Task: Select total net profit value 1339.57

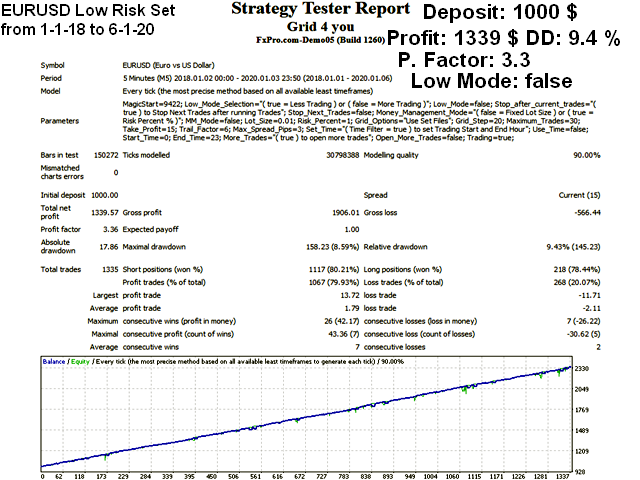Action: tap(104, 212)
